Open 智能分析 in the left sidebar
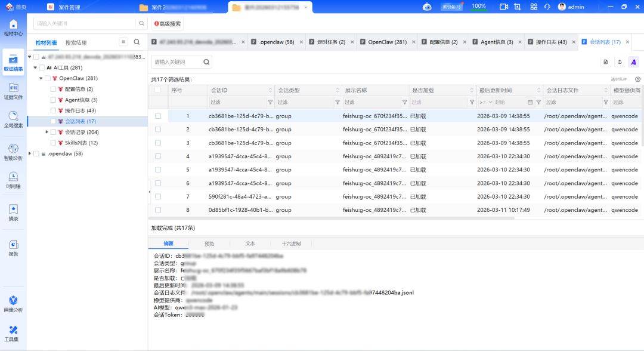The image size is (644, 351). coord(13,152)
